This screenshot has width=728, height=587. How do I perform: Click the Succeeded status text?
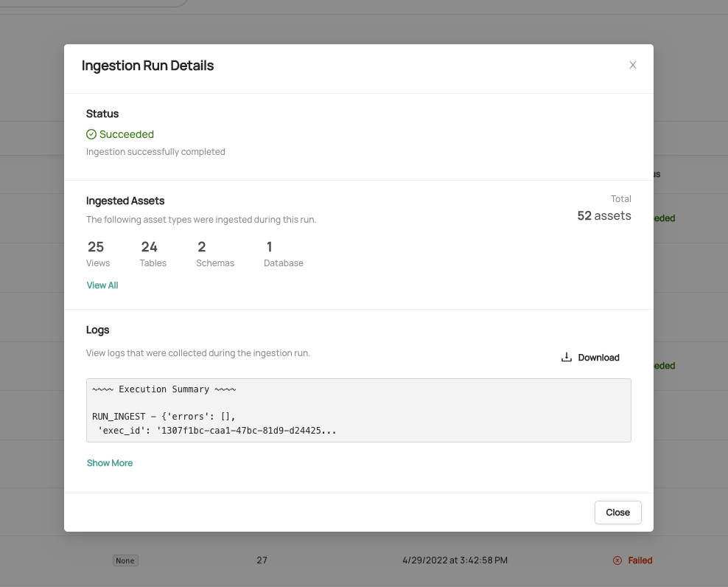click(x=127, y=134)
